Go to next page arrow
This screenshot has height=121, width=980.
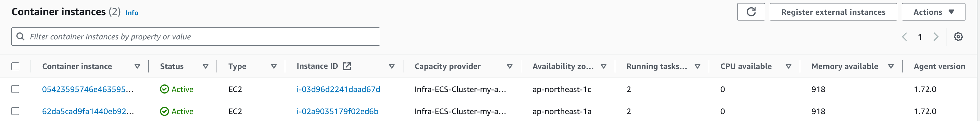[x=936, y=37]
